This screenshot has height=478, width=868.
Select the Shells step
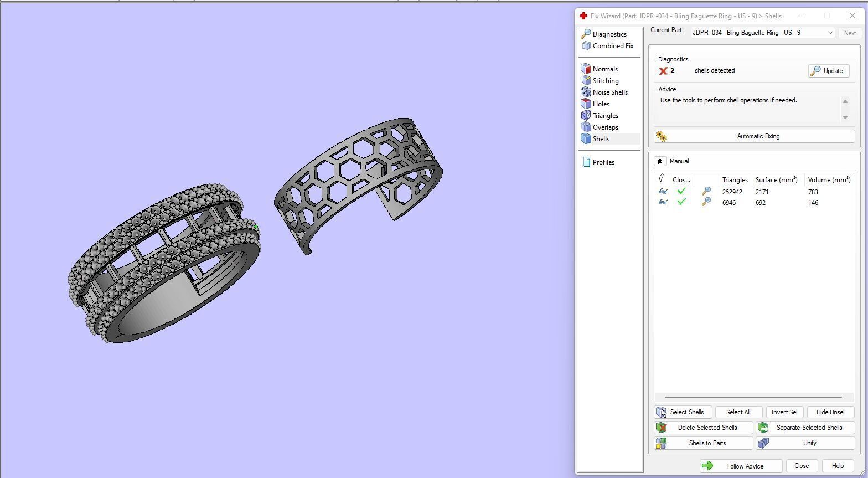tap(601, 139)
